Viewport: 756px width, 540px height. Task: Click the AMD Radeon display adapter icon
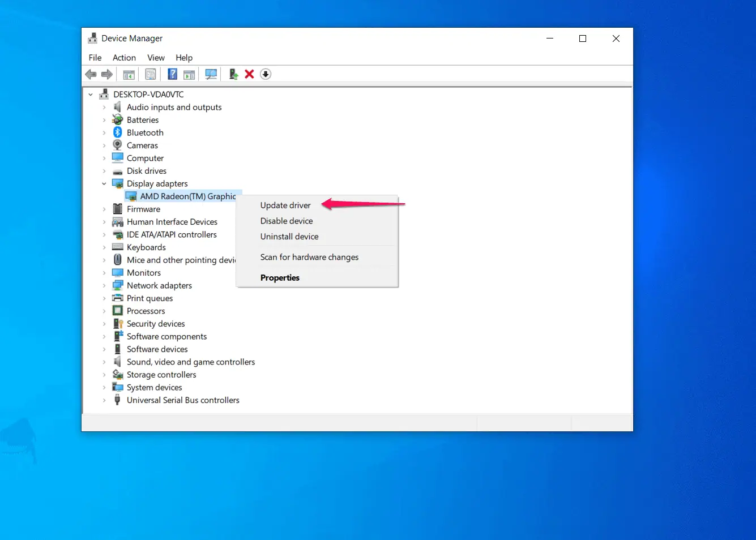coord(131,196)
